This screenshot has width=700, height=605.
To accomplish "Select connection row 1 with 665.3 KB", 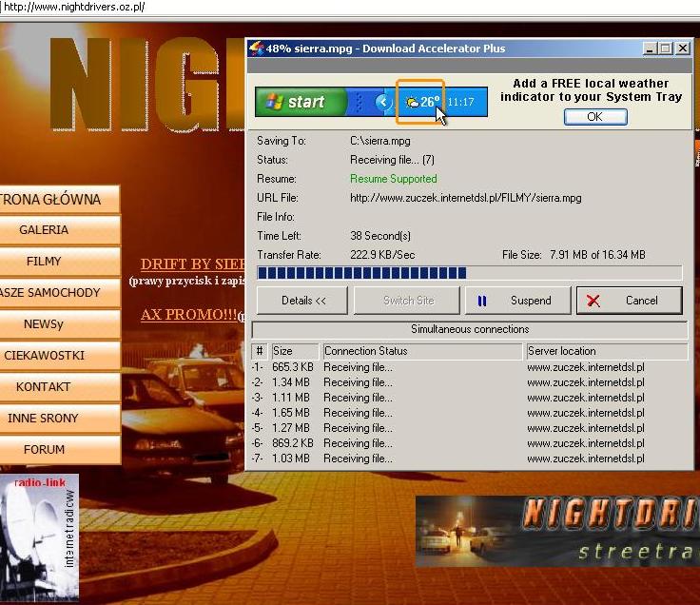I will coord(470,367).
